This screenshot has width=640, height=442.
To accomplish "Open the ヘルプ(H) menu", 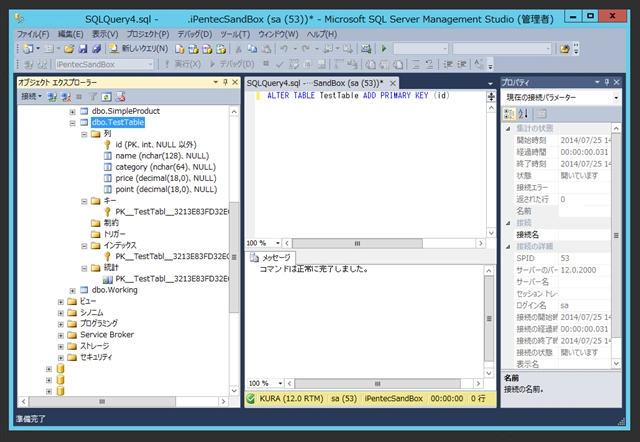I will pos(322,34).
